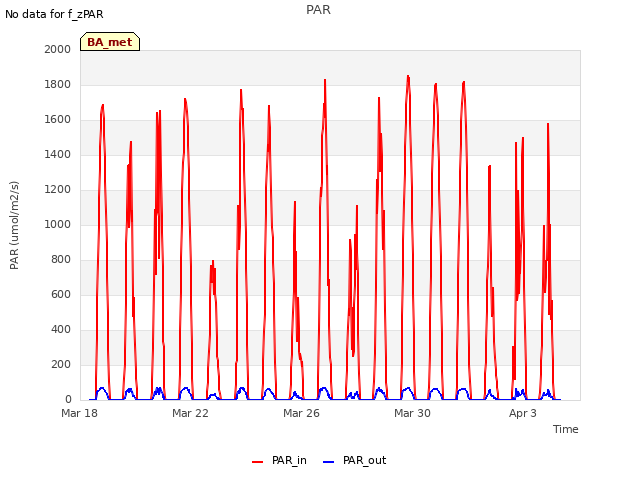Click the 2000 y-axis value

click(58, 49)
